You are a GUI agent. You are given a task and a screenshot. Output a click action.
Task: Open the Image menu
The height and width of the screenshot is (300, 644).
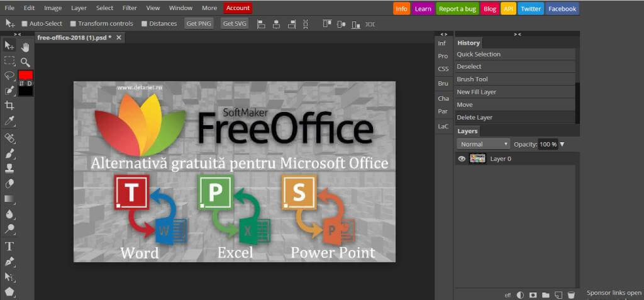[x=53, y=8]
